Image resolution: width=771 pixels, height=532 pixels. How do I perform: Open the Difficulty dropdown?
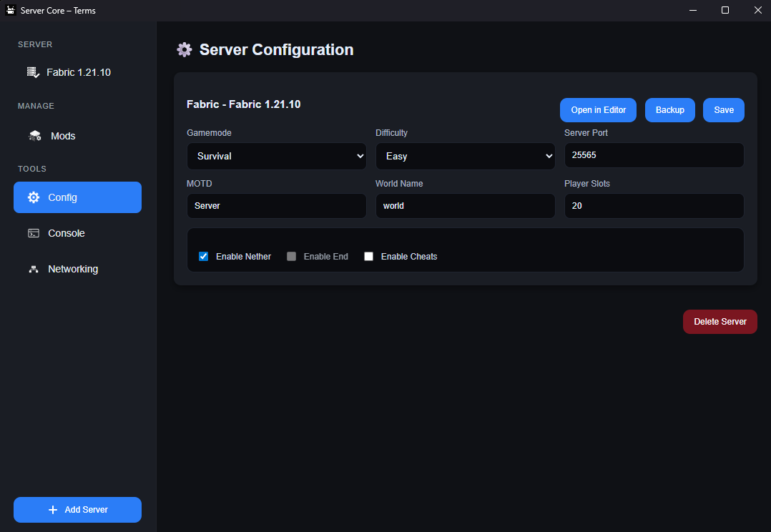[465, 156]
